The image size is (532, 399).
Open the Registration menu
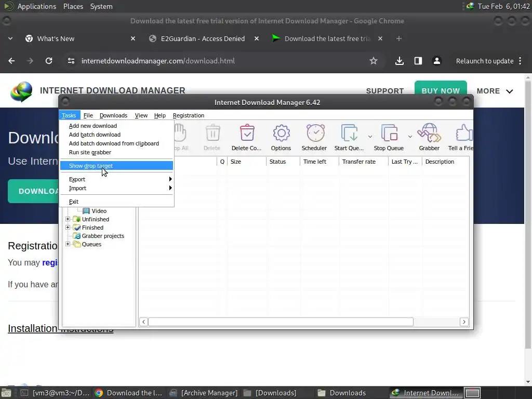188,115
